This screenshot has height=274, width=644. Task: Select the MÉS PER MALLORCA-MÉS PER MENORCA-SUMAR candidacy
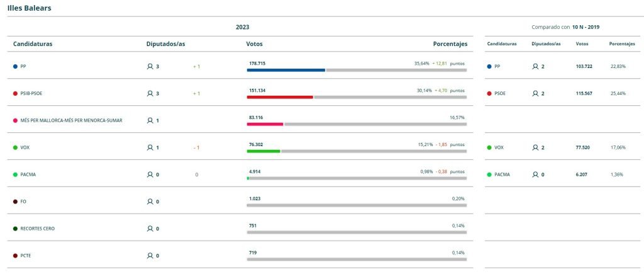71,120
